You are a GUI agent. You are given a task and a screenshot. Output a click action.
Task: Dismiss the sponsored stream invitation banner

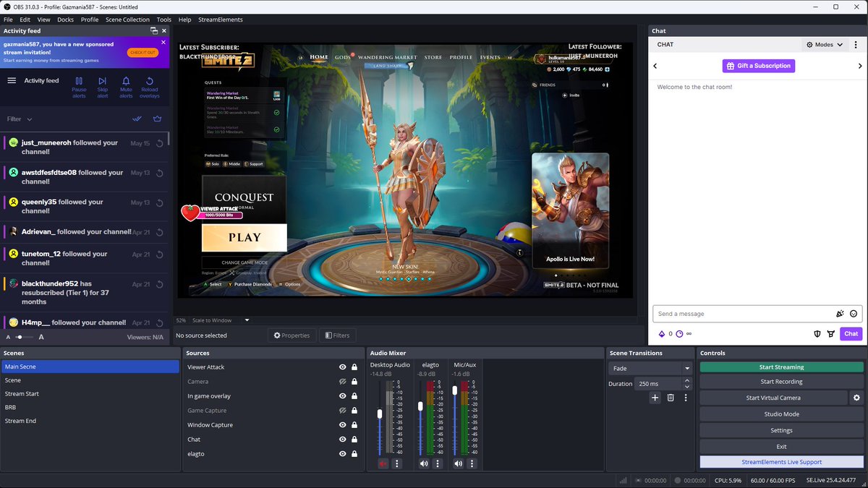[x=163, y=43]
